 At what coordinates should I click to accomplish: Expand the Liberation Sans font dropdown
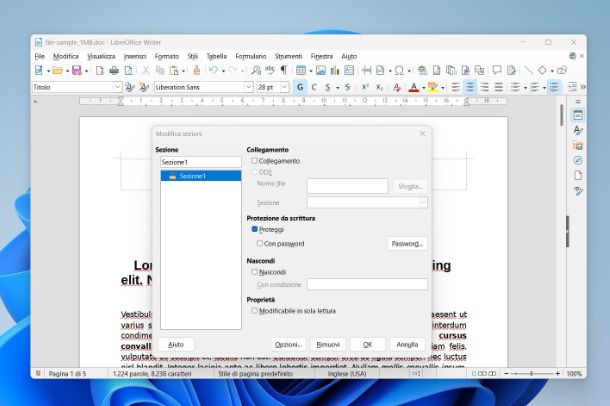(x=248, y=87)
